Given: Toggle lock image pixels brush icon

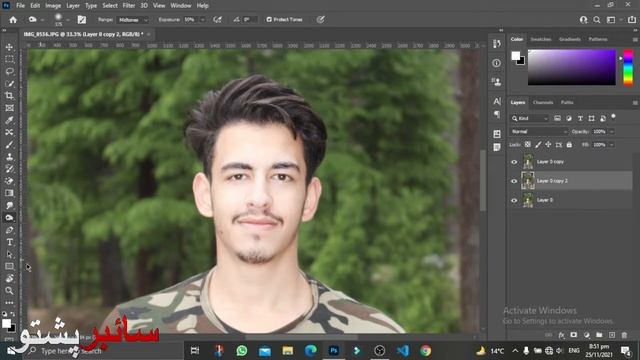Looking at the screenshot, I should tap(538, 144).
